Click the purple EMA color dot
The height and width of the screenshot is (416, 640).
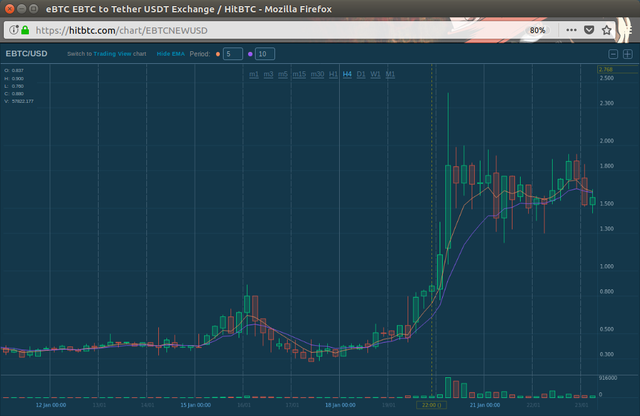(250, 53)
